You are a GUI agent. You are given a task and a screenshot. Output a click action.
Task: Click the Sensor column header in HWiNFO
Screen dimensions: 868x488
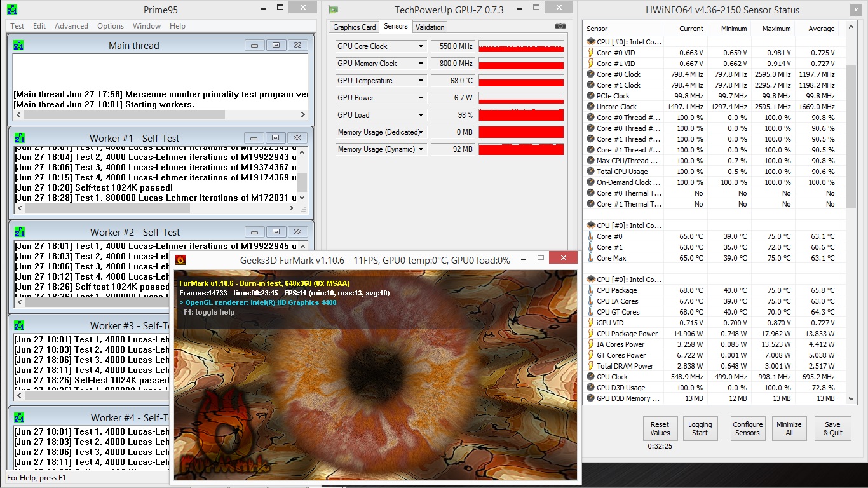[x=623, y=29]
